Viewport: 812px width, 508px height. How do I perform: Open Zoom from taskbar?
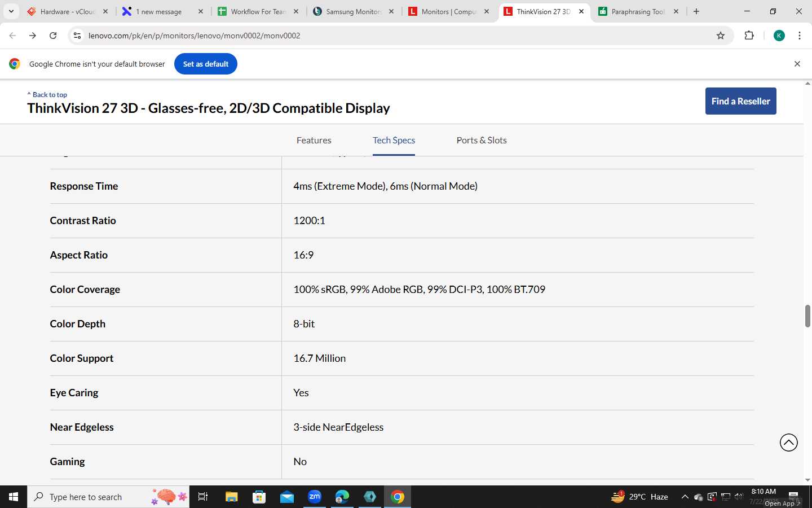pyautogui.click(x=315, y=497)
